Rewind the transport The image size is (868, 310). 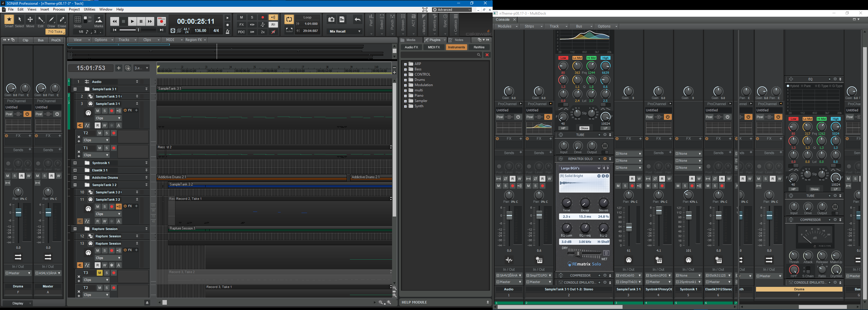tap(115, 22)
